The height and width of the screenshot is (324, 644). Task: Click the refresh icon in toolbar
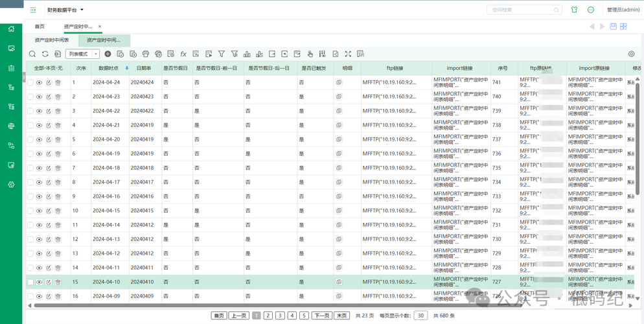click(45, 54)
